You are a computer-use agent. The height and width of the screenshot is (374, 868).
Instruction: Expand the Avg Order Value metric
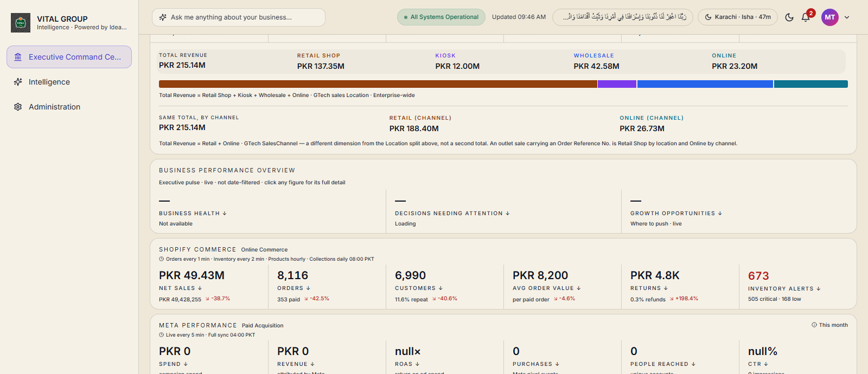(547, 288)
